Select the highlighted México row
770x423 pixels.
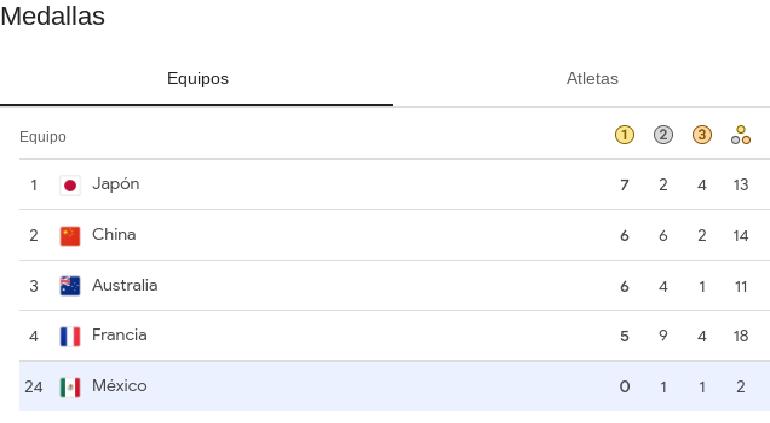click(x=394, y=386)
